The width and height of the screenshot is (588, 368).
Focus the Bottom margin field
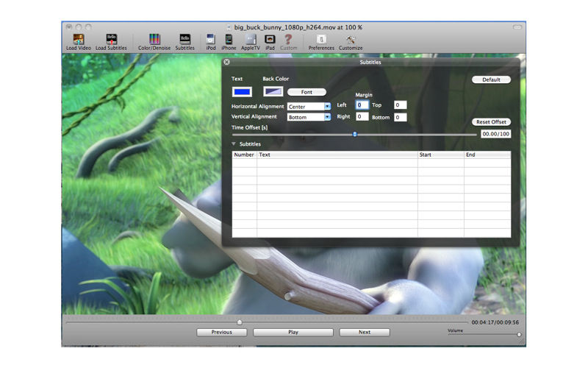[400, 117]
